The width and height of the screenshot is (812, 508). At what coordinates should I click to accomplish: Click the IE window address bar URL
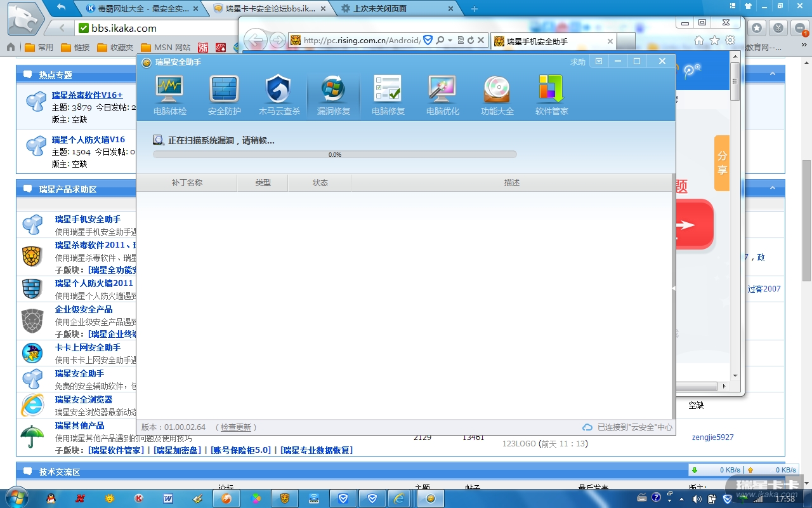(x=362, y=40)
